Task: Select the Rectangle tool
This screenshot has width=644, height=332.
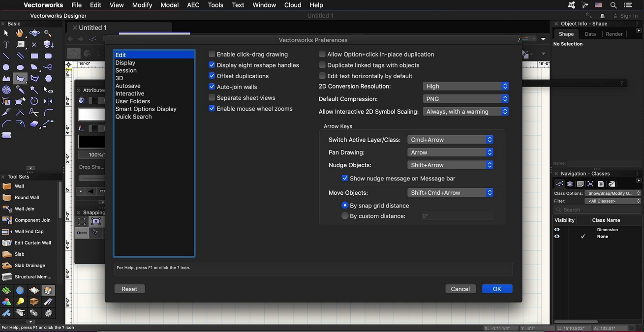Action: point(34,56)
